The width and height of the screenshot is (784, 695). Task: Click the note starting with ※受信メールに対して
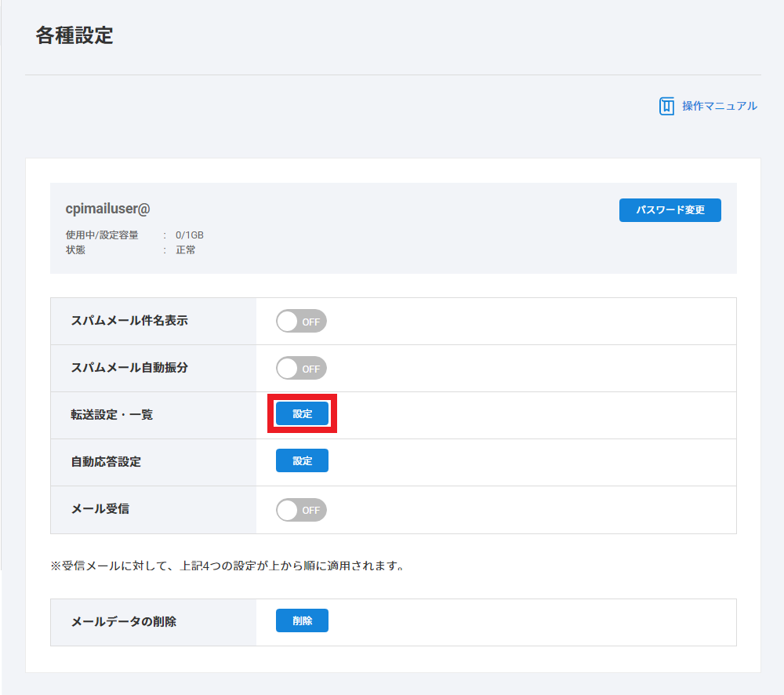(229, 566)
